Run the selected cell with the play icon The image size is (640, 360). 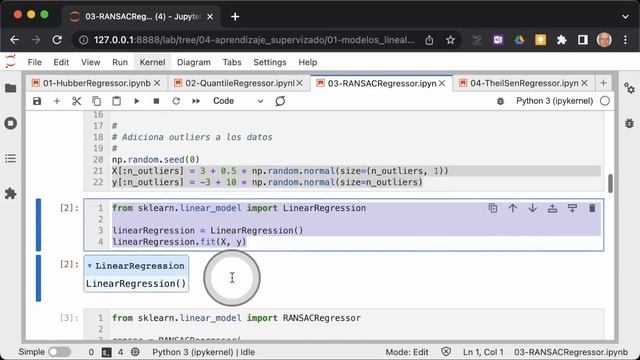pyautogui.click(x=136, y=101)
